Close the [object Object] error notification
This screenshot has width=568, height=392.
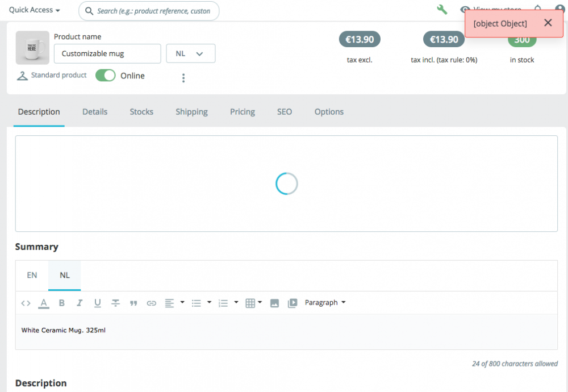pyautogui.click(x=548, y=23)
